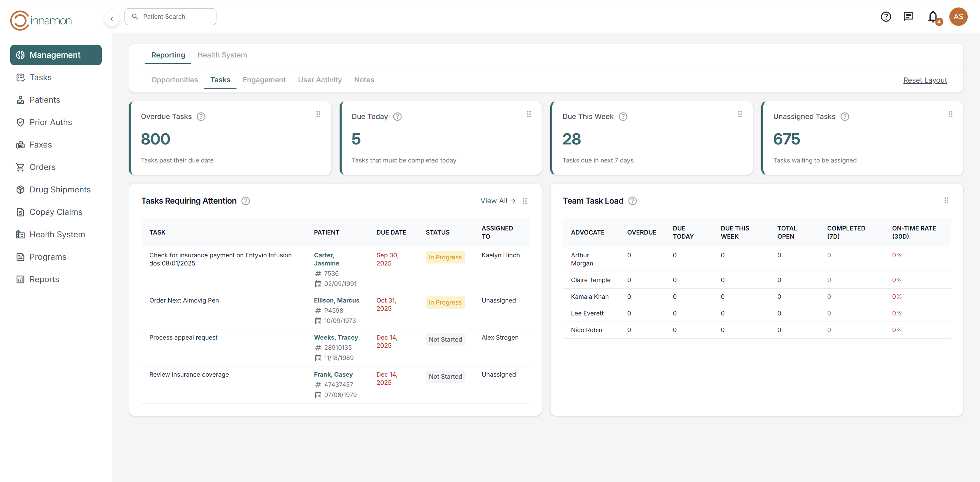Click the Overdue Tasks info icon
The width and height of the screenshot is (980, 482).
click(201, 117)
